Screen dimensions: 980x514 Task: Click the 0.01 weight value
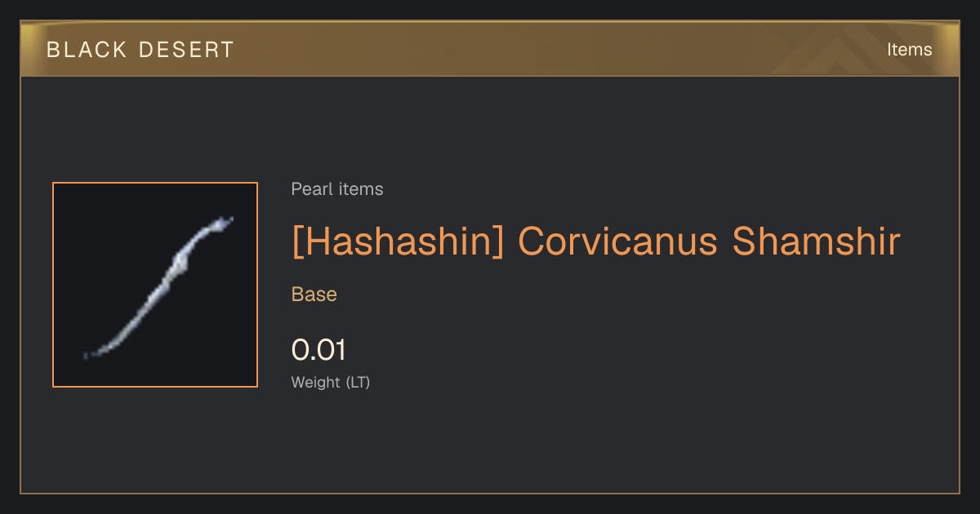coord(319,350)
